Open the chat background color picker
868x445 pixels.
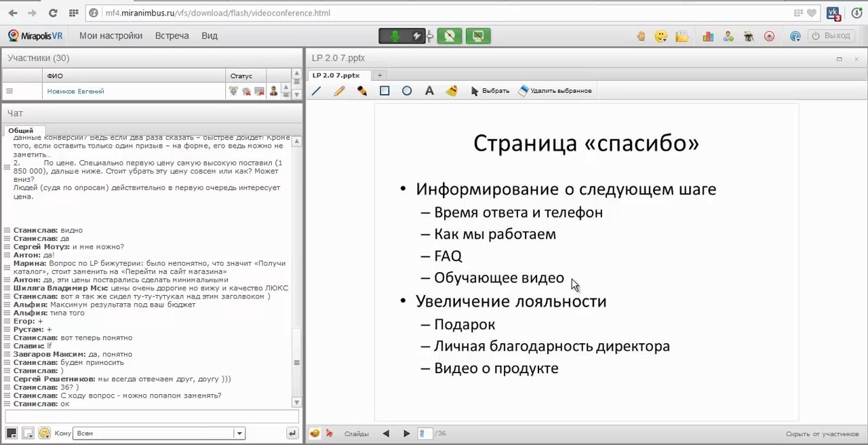click(28, 433)
